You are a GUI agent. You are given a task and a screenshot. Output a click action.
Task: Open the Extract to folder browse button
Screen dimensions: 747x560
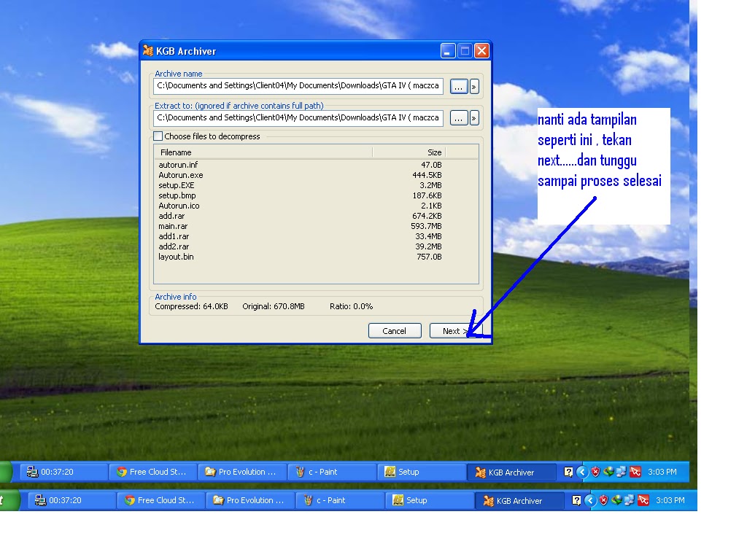[x=458, y=117]
